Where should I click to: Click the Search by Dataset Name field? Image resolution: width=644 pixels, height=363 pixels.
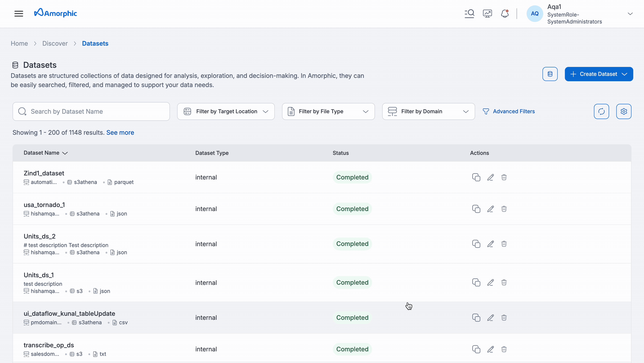click(x=91, y=111)
